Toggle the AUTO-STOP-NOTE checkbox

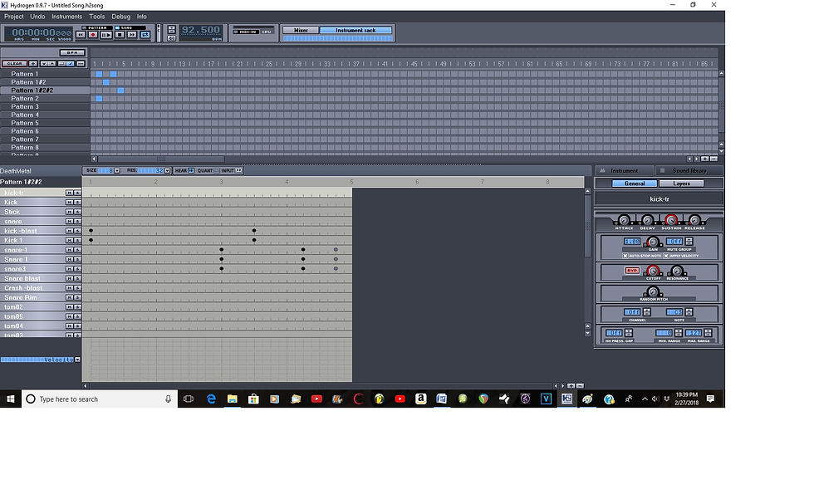click(625, 256)
